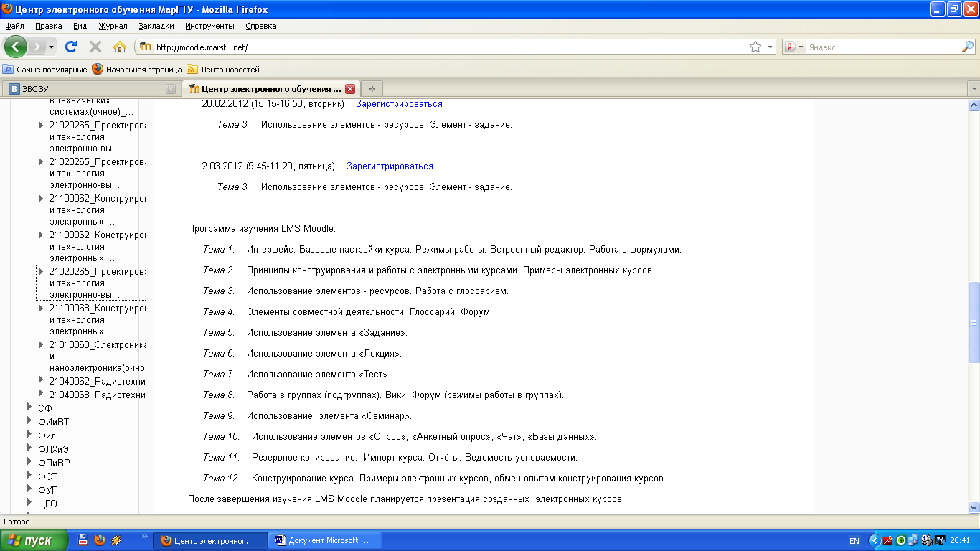Viewport: 980px width, 551px height.
Task: Open the list all tabs dropdown
Action: pyautogui.click(x=974, y=89)
